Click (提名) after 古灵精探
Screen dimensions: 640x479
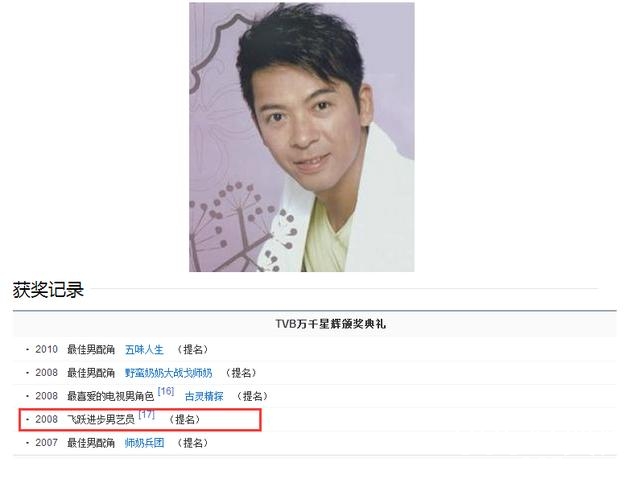252,396
